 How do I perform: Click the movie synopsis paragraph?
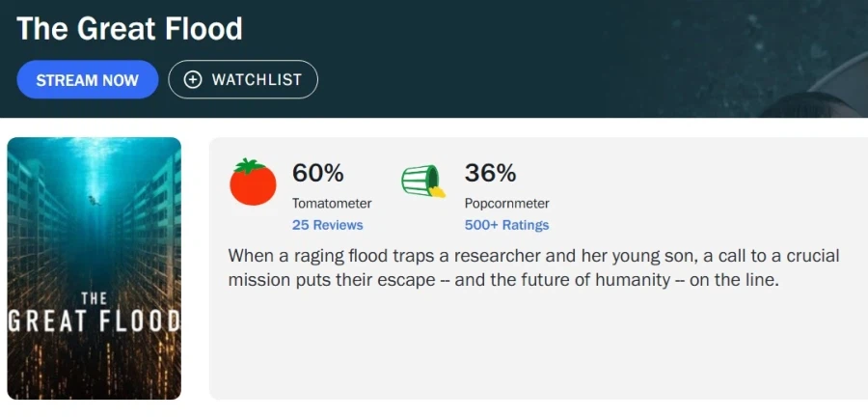pos(533,267)
